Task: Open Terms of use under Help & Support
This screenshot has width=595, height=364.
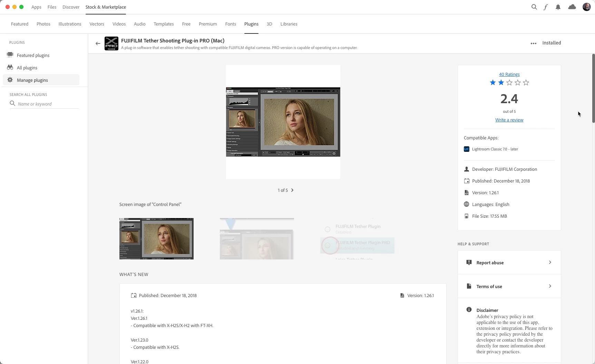Action: 509,286
